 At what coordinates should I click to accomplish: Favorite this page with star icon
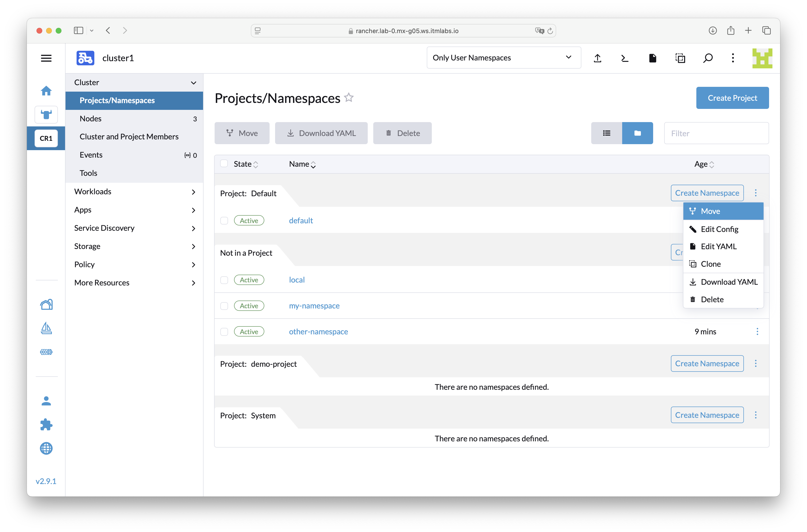pyautogui.click(x=349, y=98)
